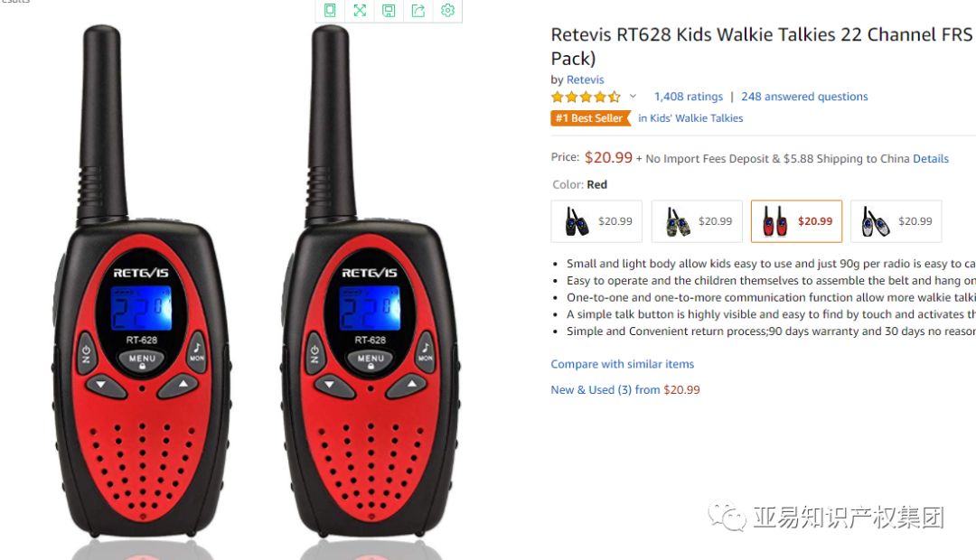Image resolution: width=976 pixels, height=560 pixels.
Task: Click the save floppy disk icon
Action: point(389,11)
